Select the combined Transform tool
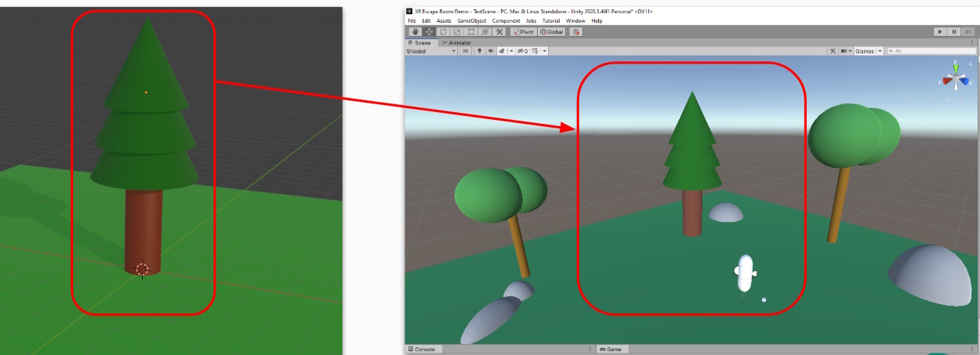Screen dimensions: 980x355 (485, 32)
